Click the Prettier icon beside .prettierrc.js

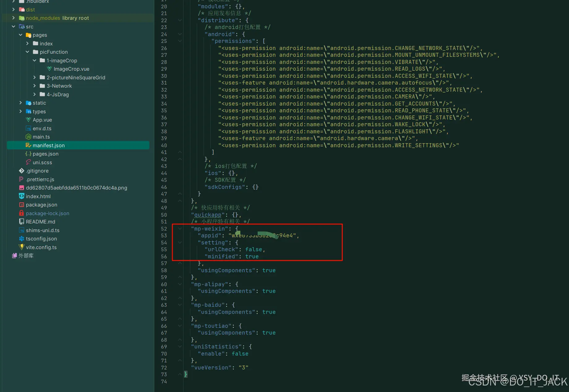coord(22,179)
